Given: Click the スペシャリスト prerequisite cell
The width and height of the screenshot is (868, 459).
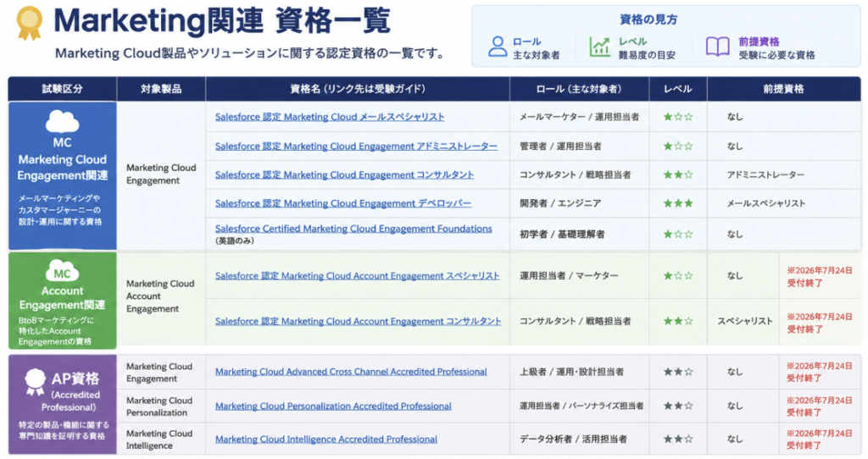Looking at the screenshot, I should (744, 321).
